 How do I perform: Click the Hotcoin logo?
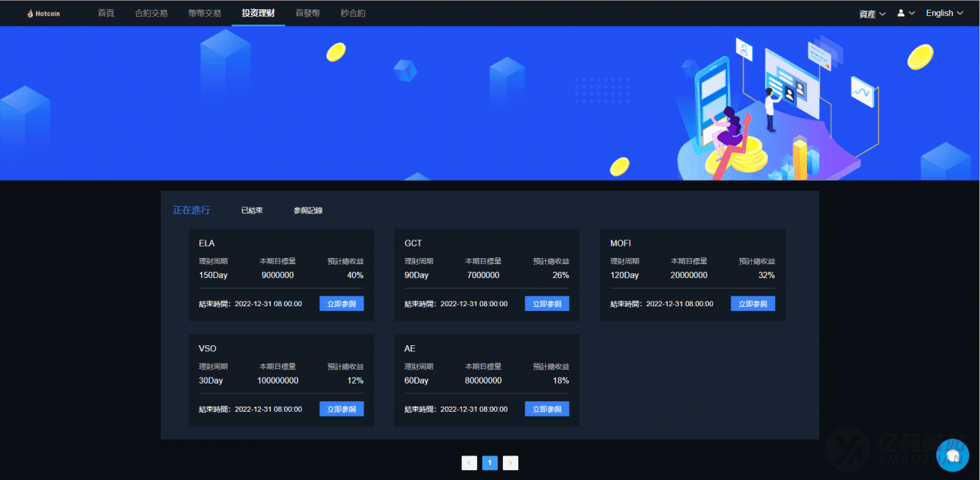(x=43, y=12)
